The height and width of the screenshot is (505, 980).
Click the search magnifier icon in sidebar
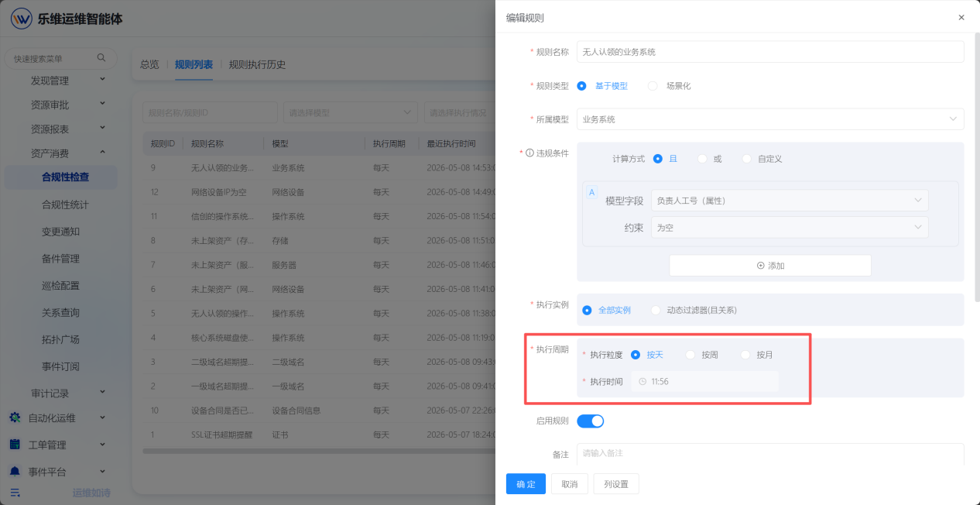coord(101,58)
